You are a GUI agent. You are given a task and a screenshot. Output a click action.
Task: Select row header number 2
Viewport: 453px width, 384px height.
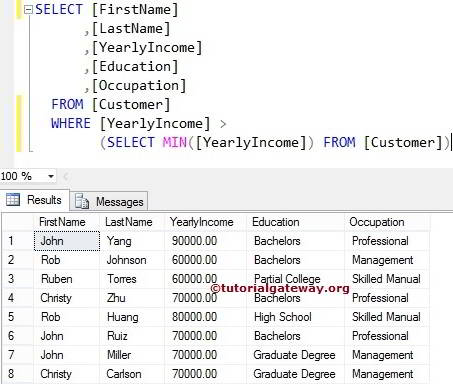(x=18, y=260)
